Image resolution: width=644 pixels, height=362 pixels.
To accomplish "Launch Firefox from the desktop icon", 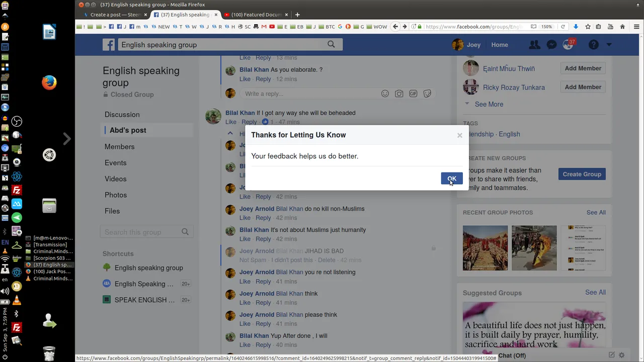I will pos(49,82).
